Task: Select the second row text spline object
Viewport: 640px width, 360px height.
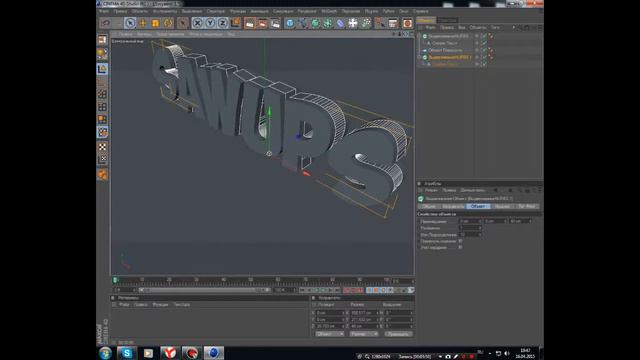Action: [445, 43]
